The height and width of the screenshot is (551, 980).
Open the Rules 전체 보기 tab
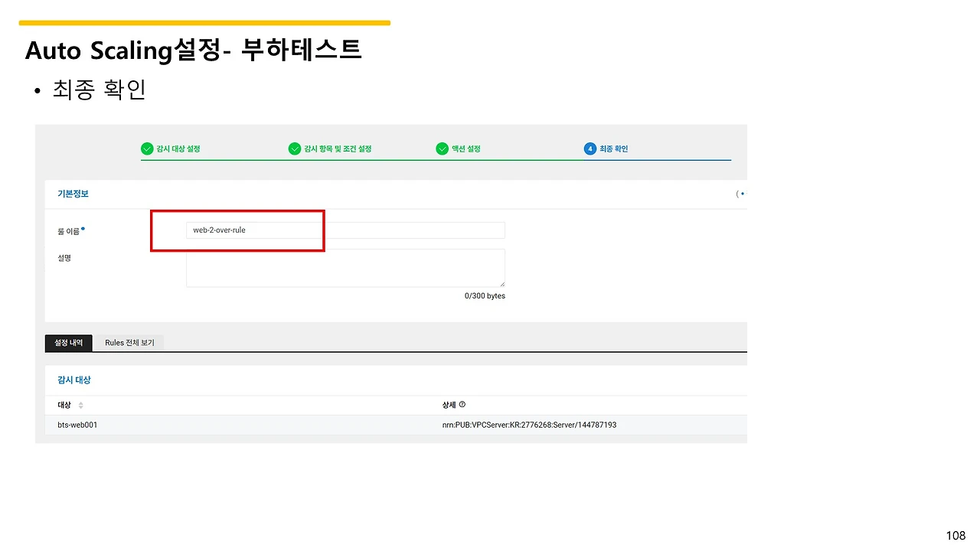point(129,343)
